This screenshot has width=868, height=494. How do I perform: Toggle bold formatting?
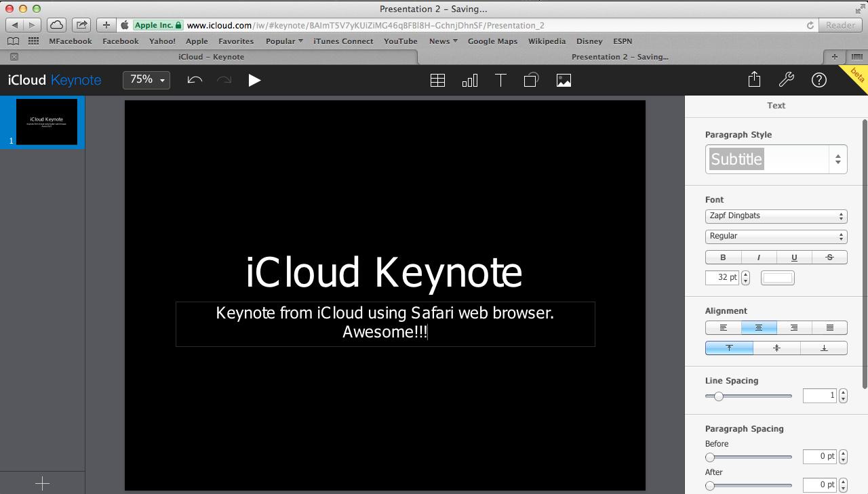[x=723, y=258]
